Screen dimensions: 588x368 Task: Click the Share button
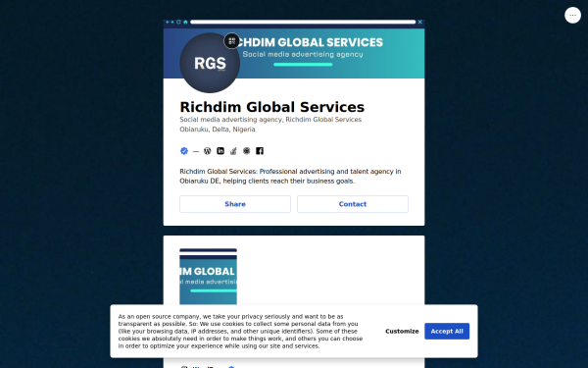click(235, 204)
